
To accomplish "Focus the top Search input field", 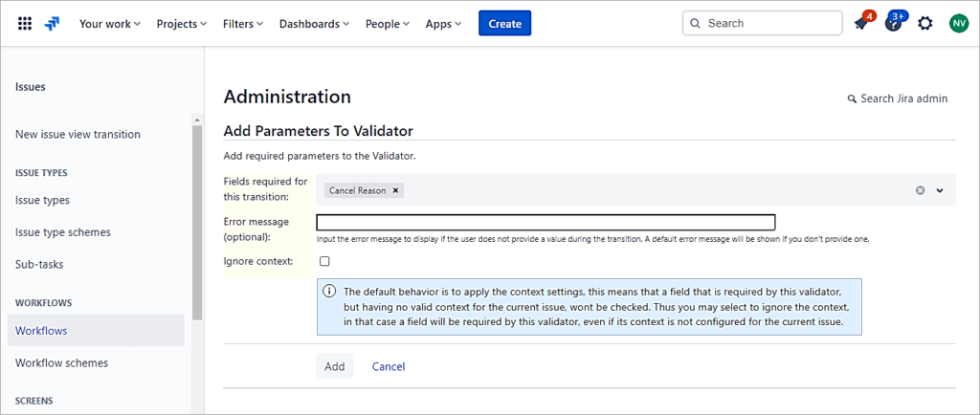I will point(763,24).
